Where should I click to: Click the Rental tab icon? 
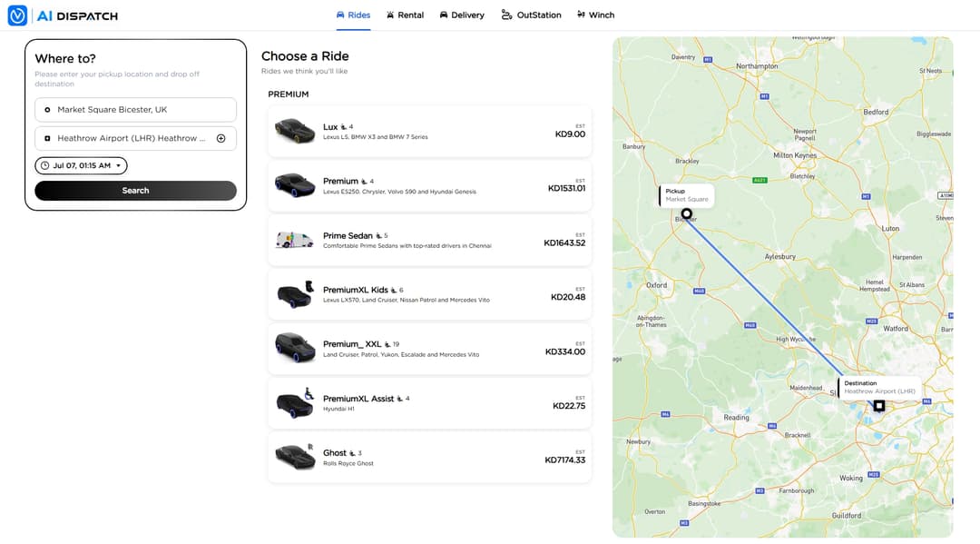click(390, 15)
